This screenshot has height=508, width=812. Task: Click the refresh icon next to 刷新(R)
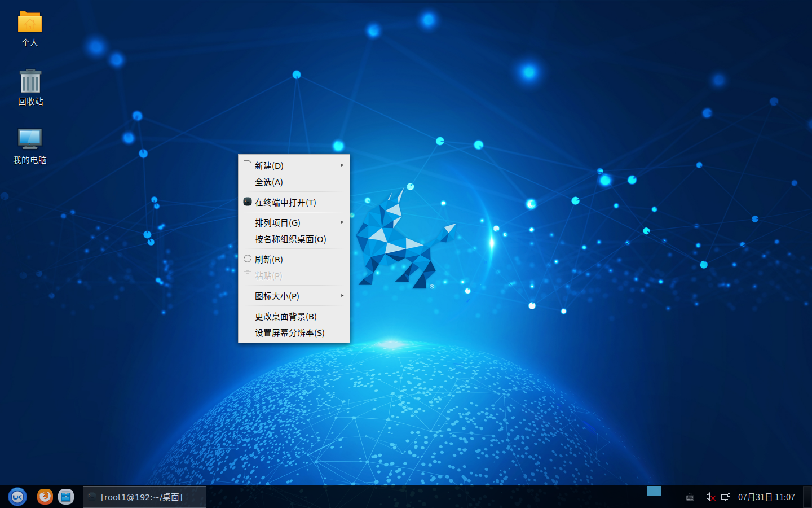tap(247, 259)
